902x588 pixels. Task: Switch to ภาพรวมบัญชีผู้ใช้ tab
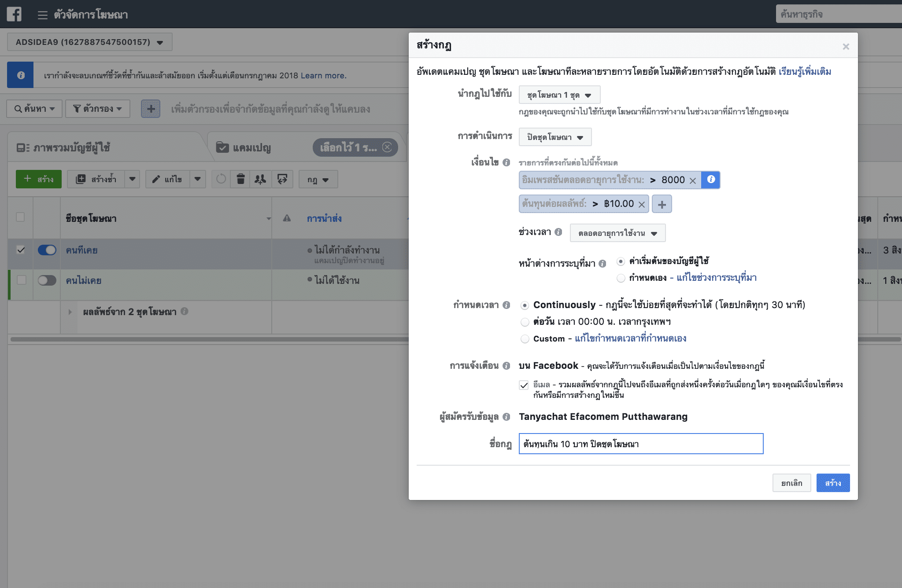[70, 147]
